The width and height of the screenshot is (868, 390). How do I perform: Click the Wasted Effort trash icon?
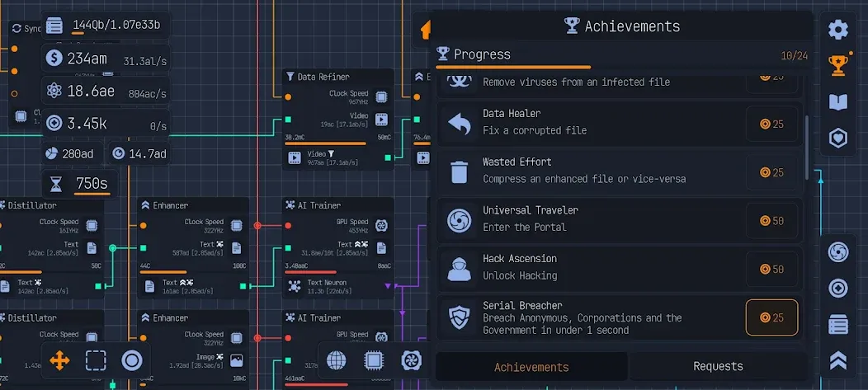(x=459, y=172)
